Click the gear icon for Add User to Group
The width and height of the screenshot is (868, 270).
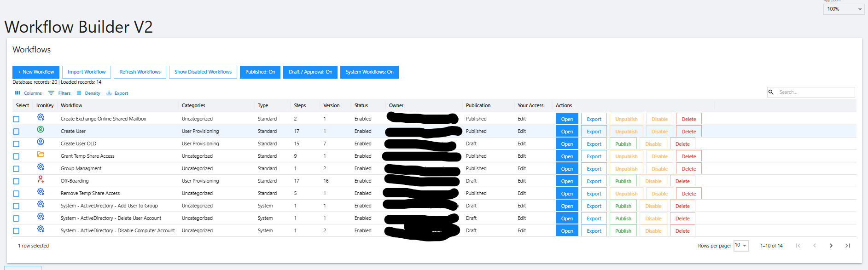(41, 204)
